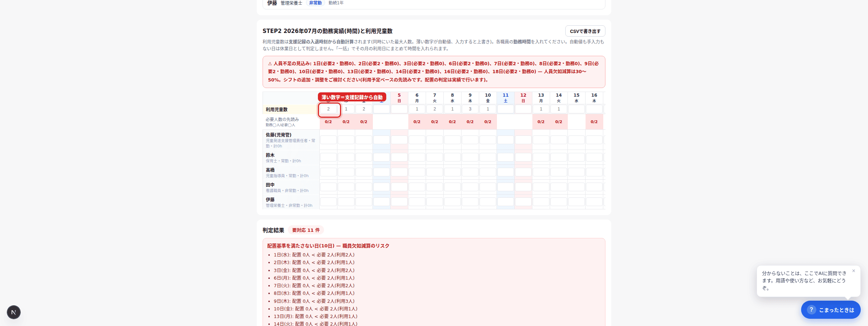Click the 鈴木 staff name in table

(x=270, y=155)
